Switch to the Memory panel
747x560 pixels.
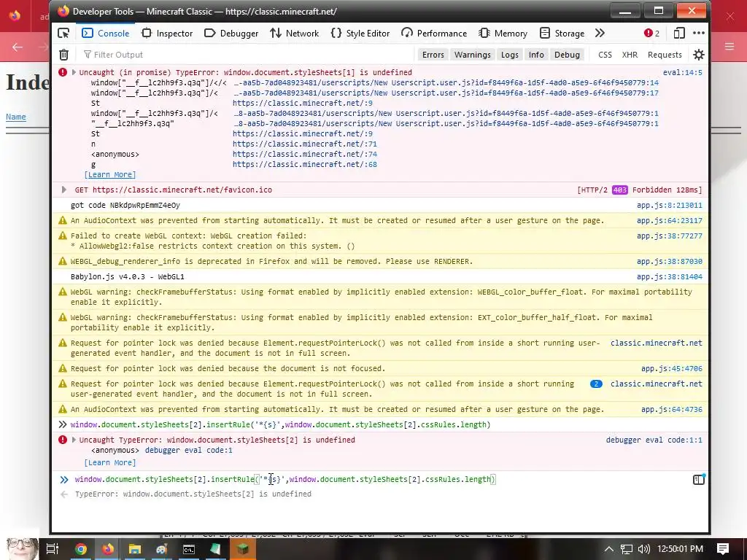click(x=503, y=33)
